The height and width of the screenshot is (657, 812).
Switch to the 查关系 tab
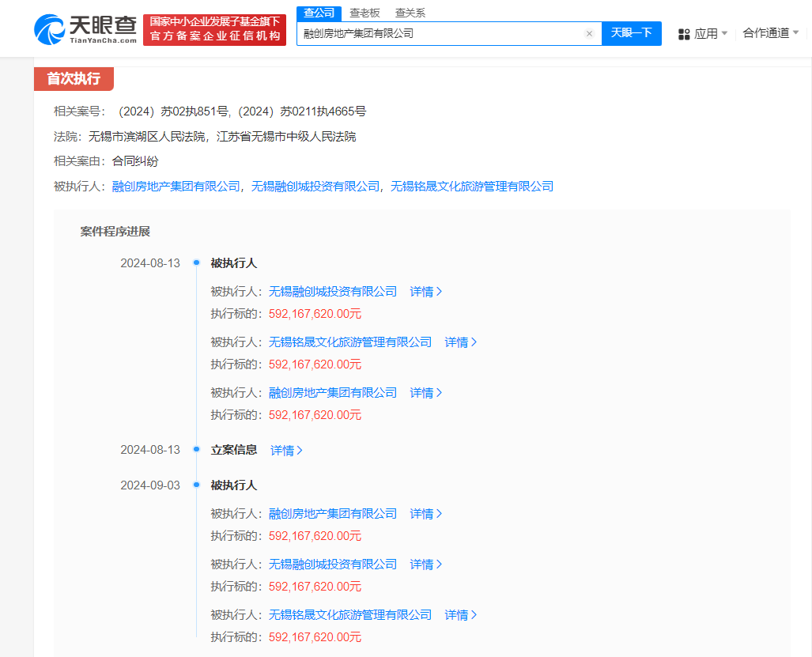pyautogui.click(x=410, y=13)
